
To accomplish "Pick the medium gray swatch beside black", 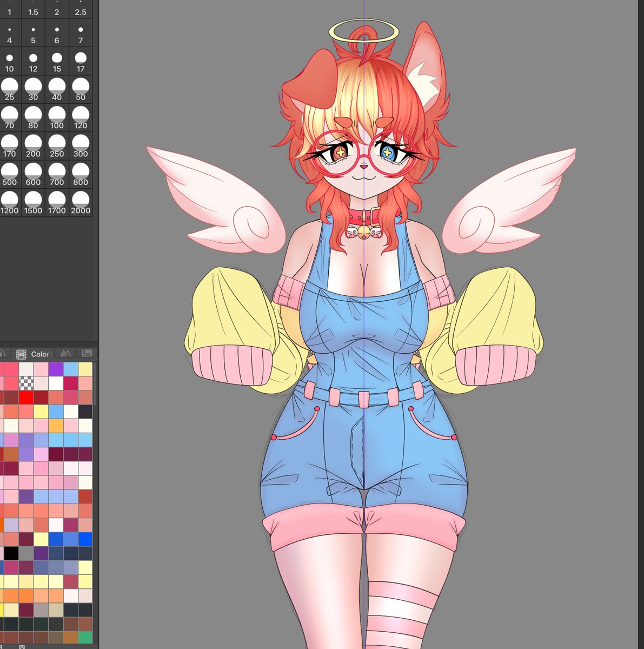I will click(x=26, y=553).
